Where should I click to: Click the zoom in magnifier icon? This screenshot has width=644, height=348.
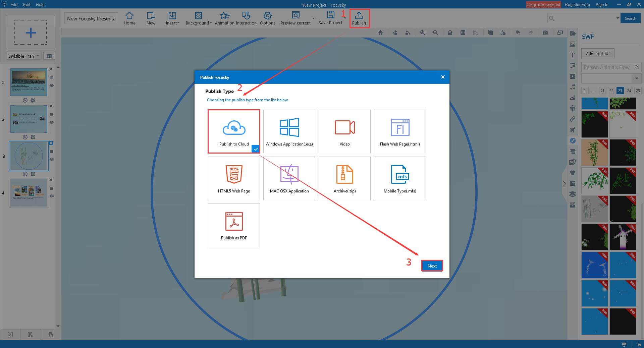tap(423, 33)
